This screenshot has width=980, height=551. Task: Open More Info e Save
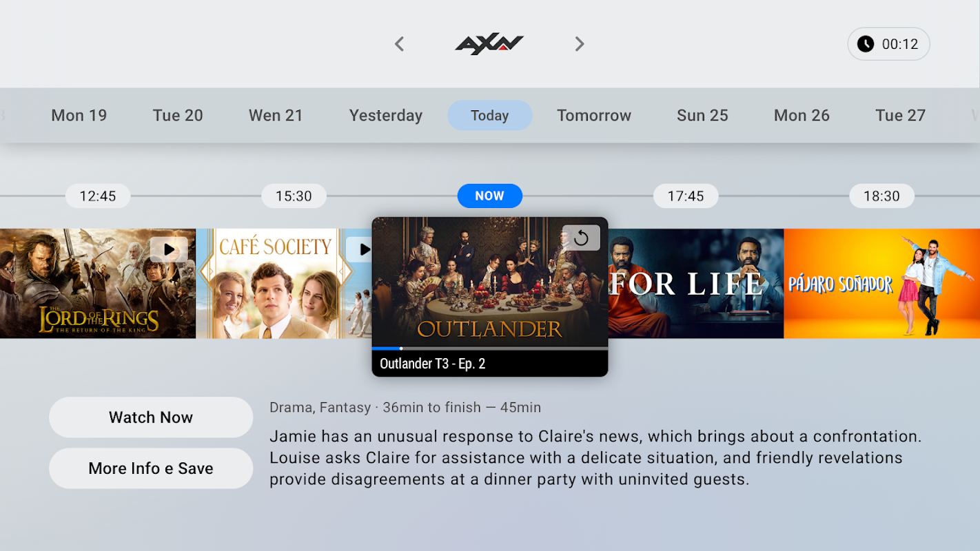coord(151,468)
